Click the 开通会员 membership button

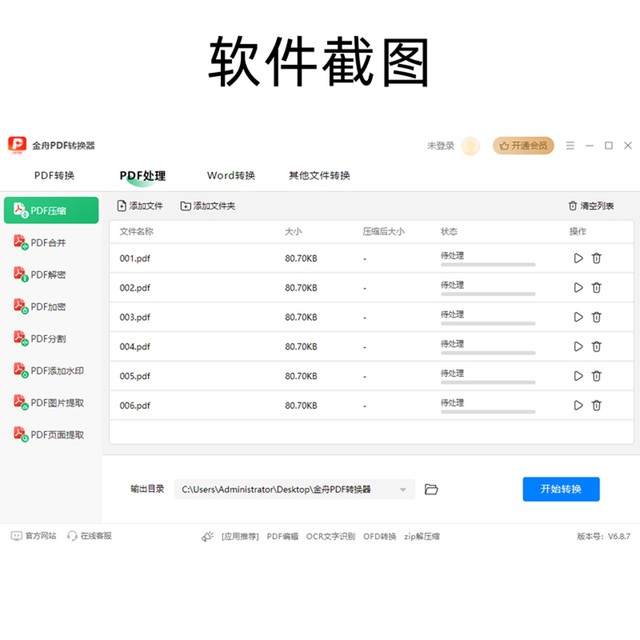click(523, 146)
